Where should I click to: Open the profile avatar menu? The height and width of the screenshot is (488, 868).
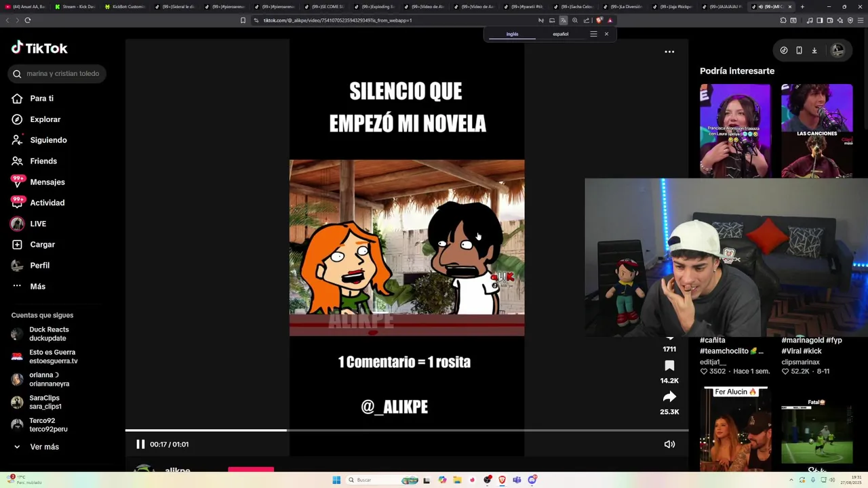pyautogui.click(x=838, y=50)
